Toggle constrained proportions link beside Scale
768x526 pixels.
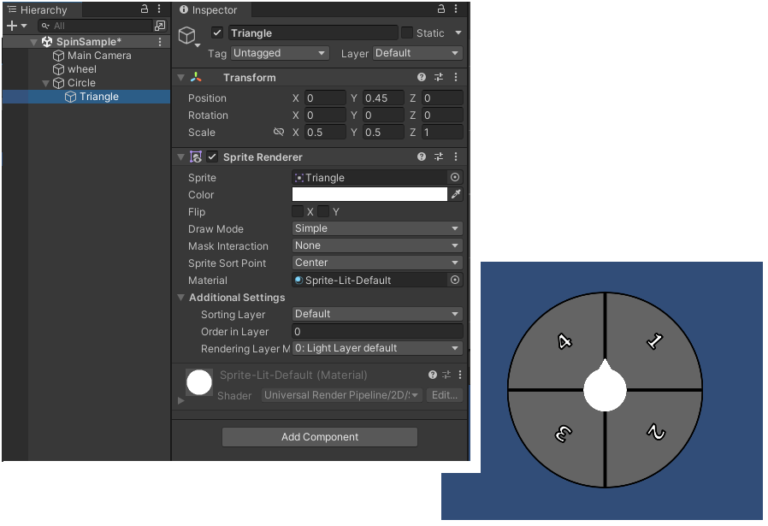coord(278,132)
